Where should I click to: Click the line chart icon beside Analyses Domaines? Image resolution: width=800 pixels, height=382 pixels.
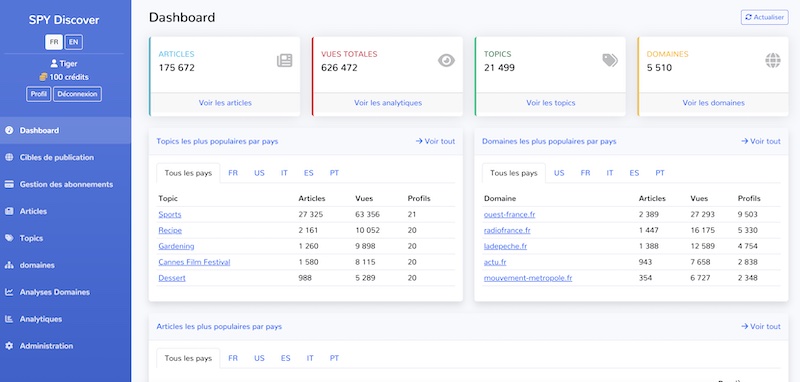(x=9, y=292)
